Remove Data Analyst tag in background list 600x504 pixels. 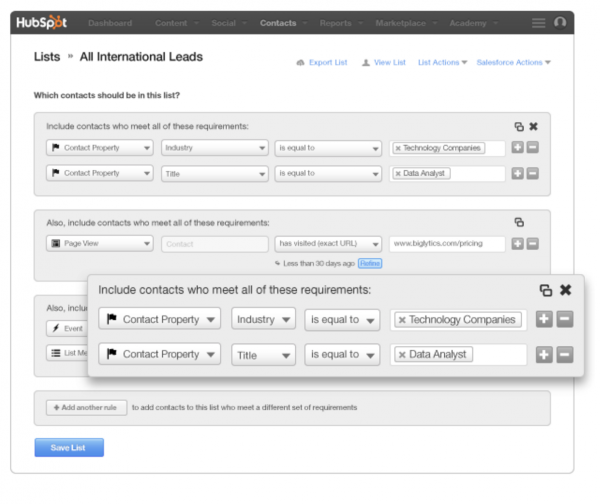tap(398, 174)
